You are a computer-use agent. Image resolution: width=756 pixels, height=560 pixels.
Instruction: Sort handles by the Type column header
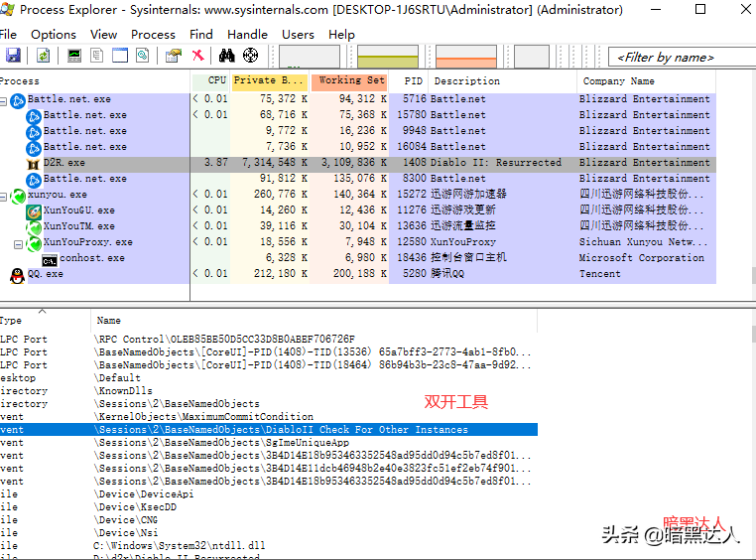tap(45, 321)
